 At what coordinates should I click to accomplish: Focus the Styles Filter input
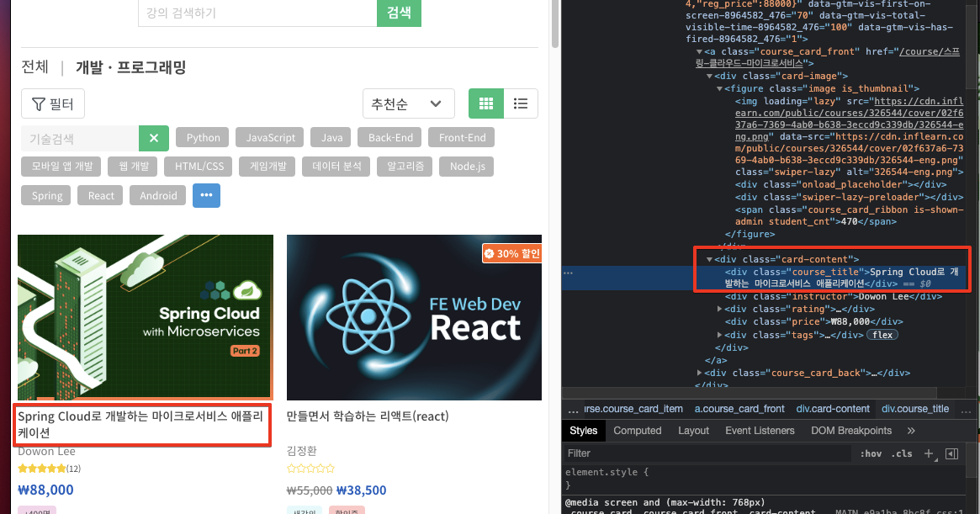point(707,453)
